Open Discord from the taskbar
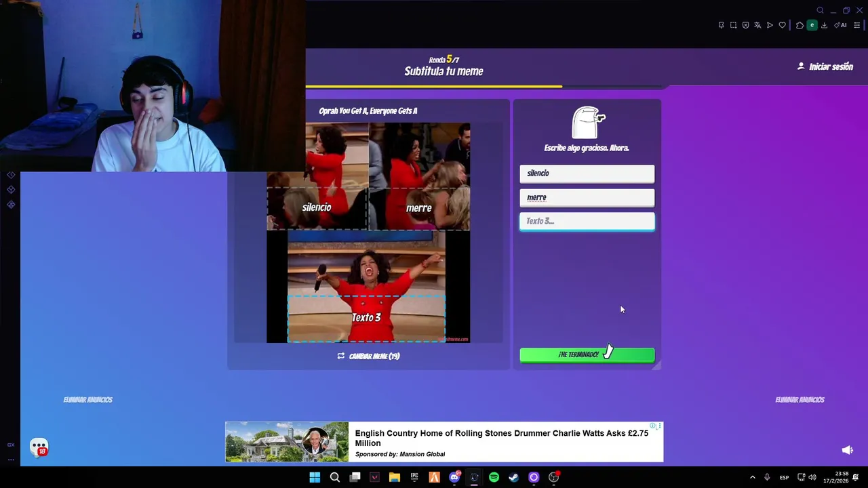The image size is (868, 488). click(454, 477)
